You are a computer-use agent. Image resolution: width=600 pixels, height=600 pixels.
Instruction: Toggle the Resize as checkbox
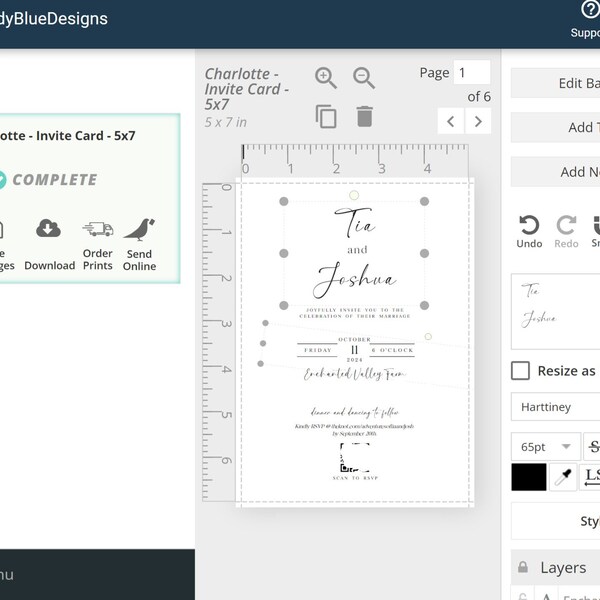[520, 370]
